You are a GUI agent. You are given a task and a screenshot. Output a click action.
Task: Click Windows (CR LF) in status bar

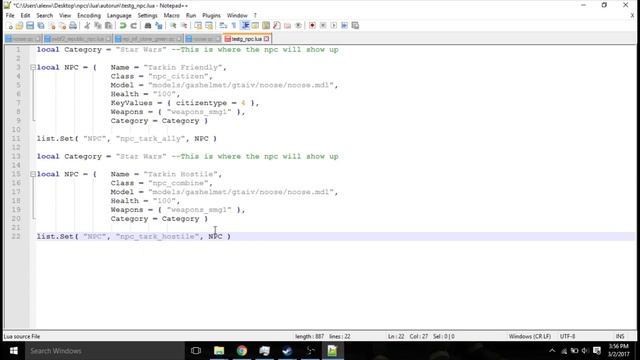tap(530, 336)
